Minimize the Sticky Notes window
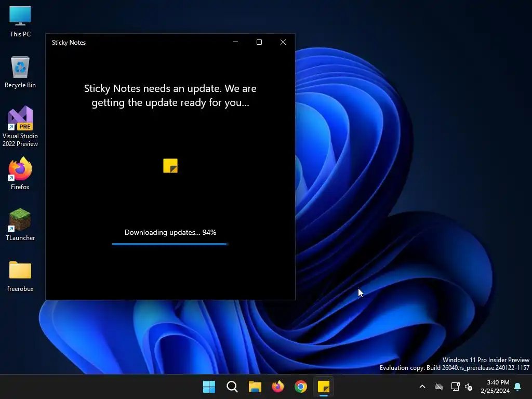 (235, 42)
